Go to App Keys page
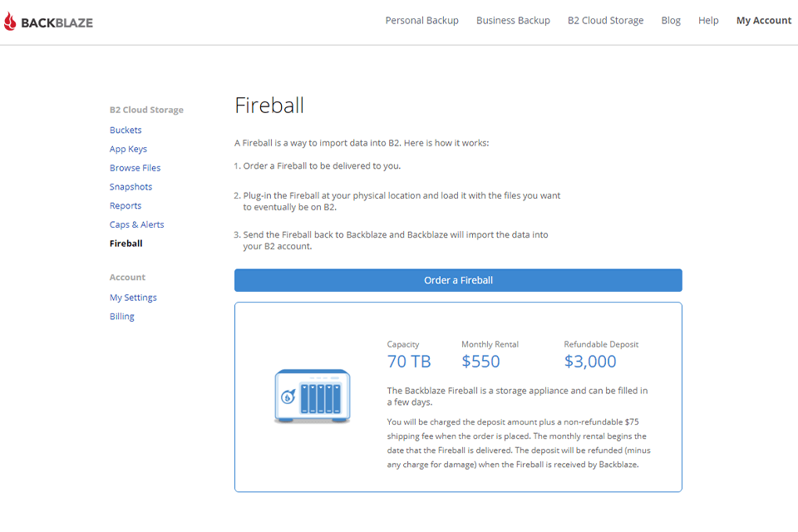The height and width of the screenshot is (532, 798). [x=128, y=150]
